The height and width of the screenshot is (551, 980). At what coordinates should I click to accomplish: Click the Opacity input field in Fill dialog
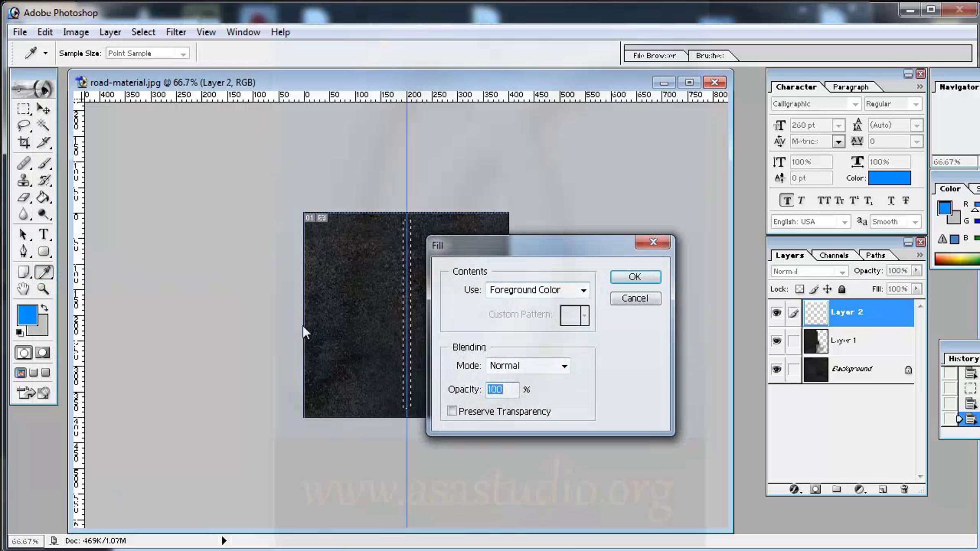pyautogui.click(x=502, y=389)
